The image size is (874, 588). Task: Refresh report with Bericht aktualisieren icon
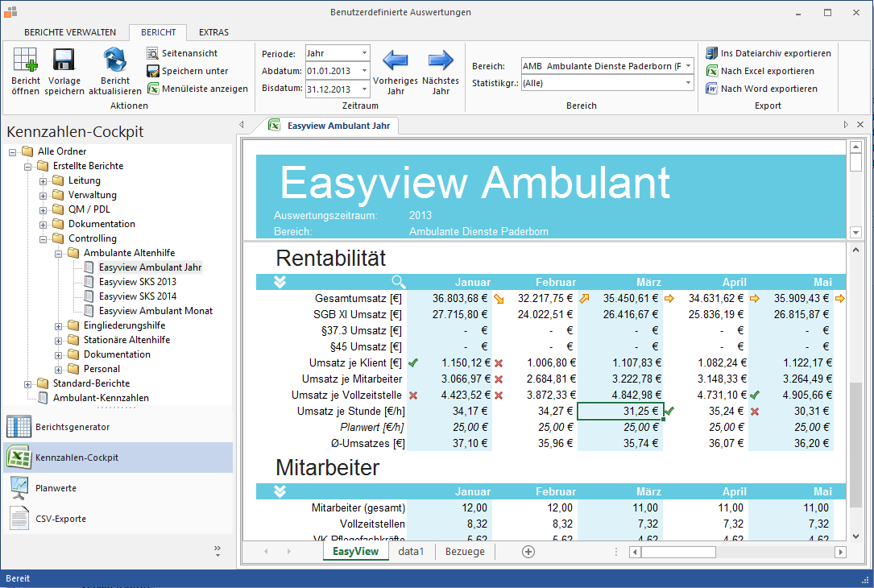coord(115,61)
